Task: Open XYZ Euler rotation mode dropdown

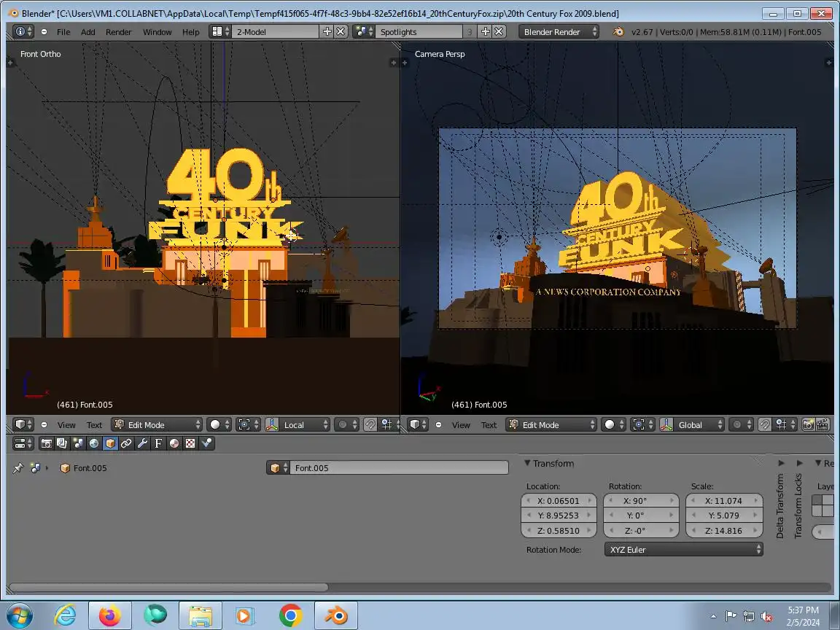Action: tap(683, 549)
